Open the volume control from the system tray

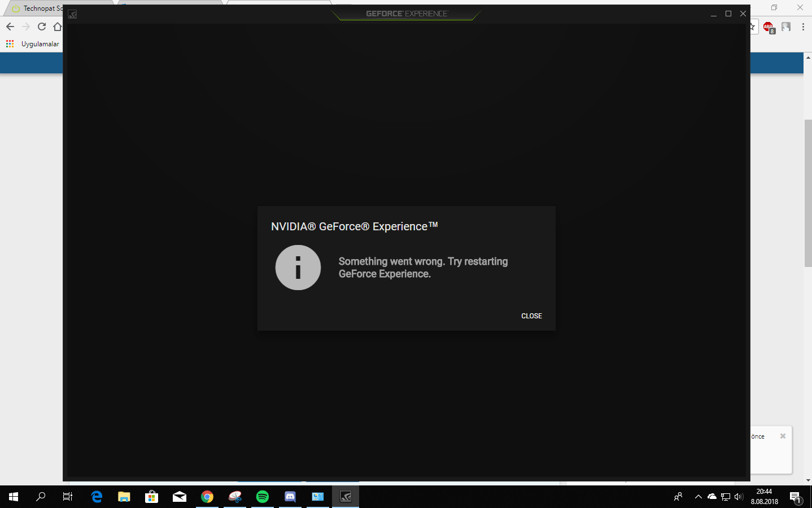(739, 497)
